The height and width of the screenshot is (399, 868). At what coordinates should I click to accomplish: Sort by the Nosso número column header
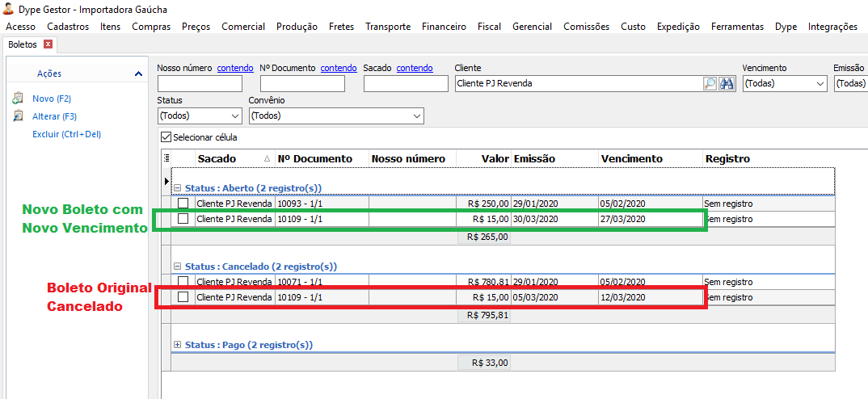pyautogui.click(x=412, y=159)
